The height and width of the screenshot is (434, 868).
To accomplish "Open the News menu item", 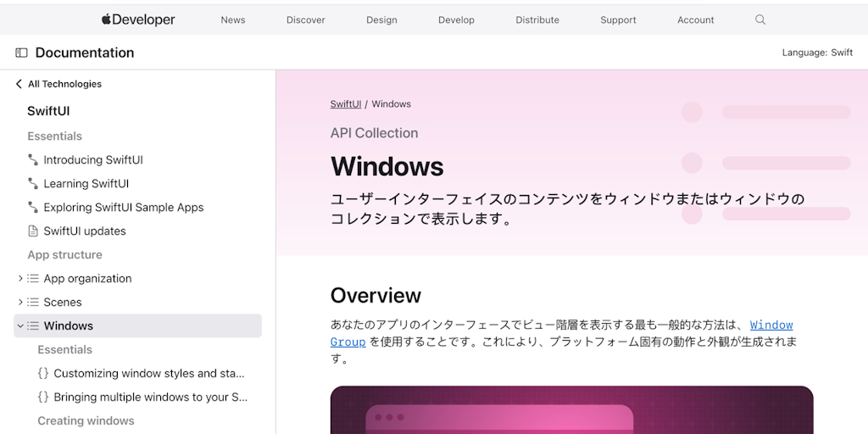I will pos(232,19).
